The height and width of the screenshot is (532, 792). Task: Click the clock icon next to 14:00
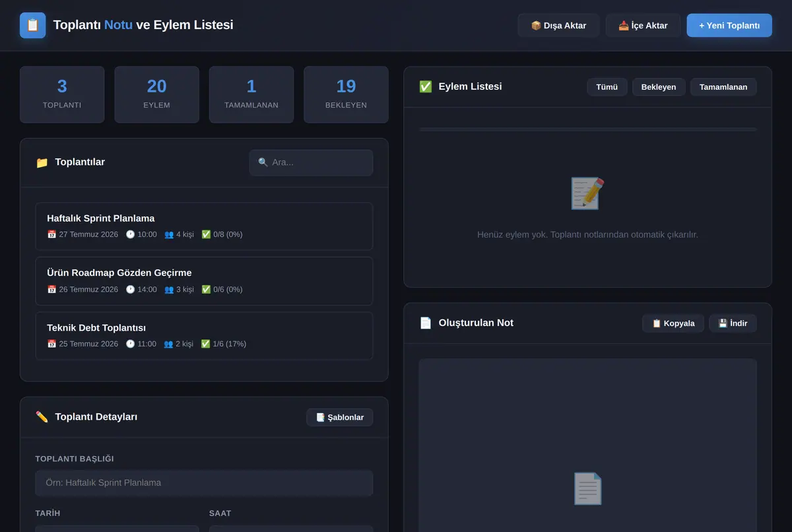(130, 289)
